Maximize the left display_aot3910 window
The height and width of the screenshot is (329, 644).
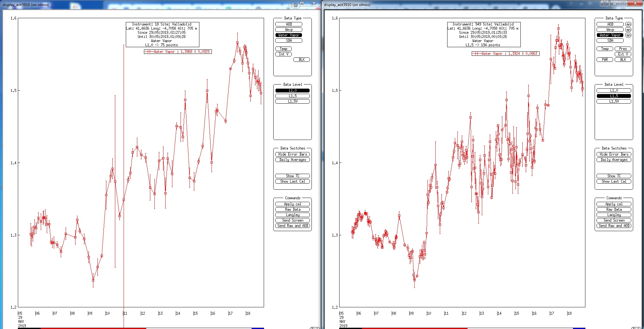coord(302,3)
